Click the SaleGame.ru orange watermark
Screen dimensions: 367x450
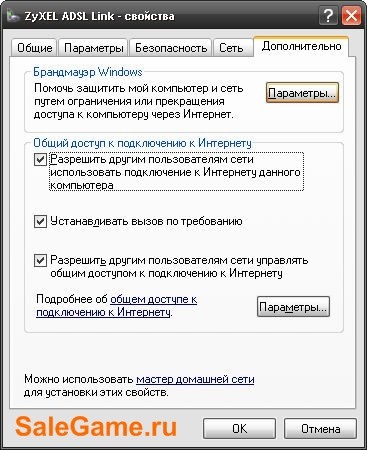coord(96,427)
